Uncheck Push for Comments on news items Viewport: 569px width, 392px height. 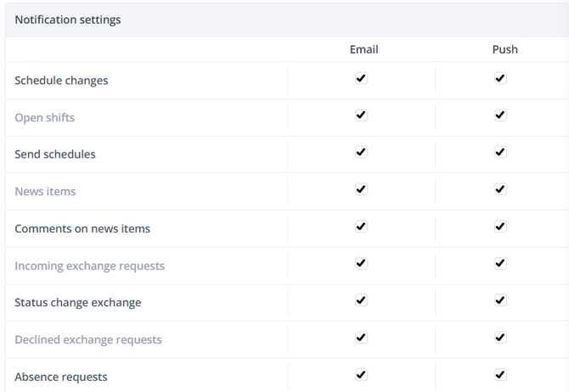[x=500, y=227]
